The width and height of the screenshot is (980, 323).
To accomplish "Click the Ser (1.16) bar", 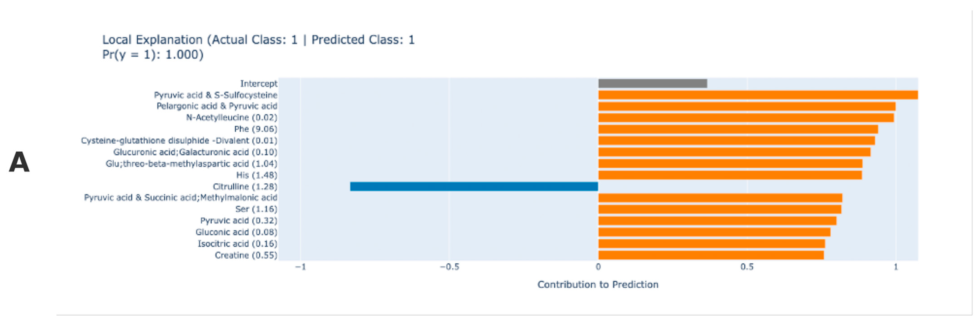I will 719,209.
